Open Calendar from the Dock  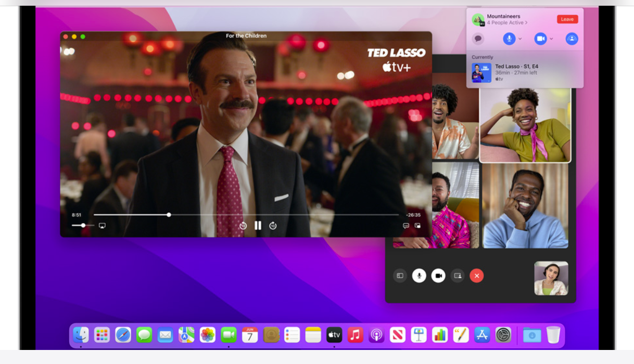click(250, 335)
